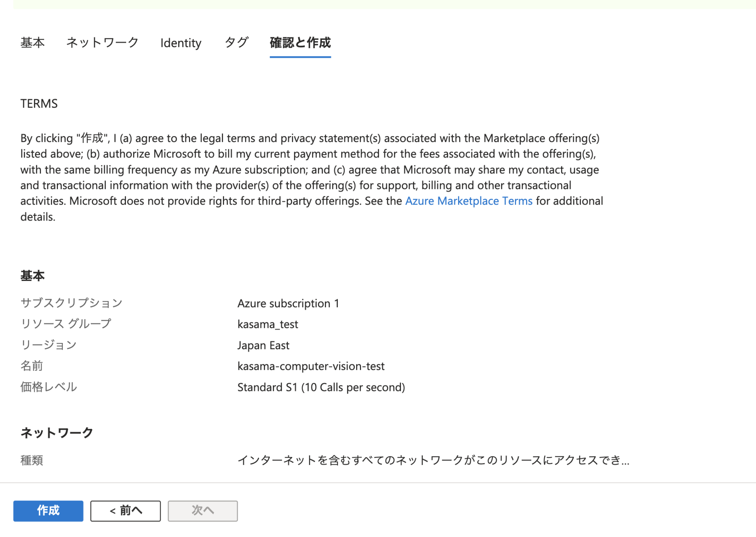Switch to the タグ tab
This screenshot has width=756, height=537.
pyautogui.click(x=236, y=43)
